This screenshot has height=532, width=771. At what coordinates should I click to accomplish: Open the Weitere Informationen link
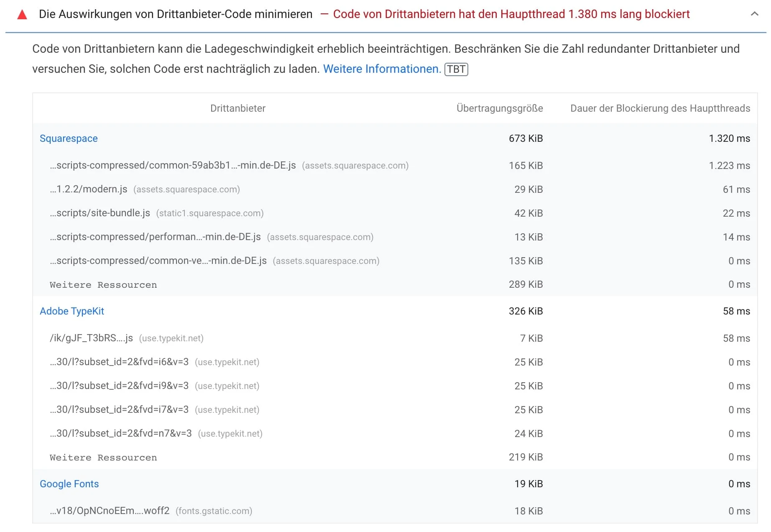(381, 69)
